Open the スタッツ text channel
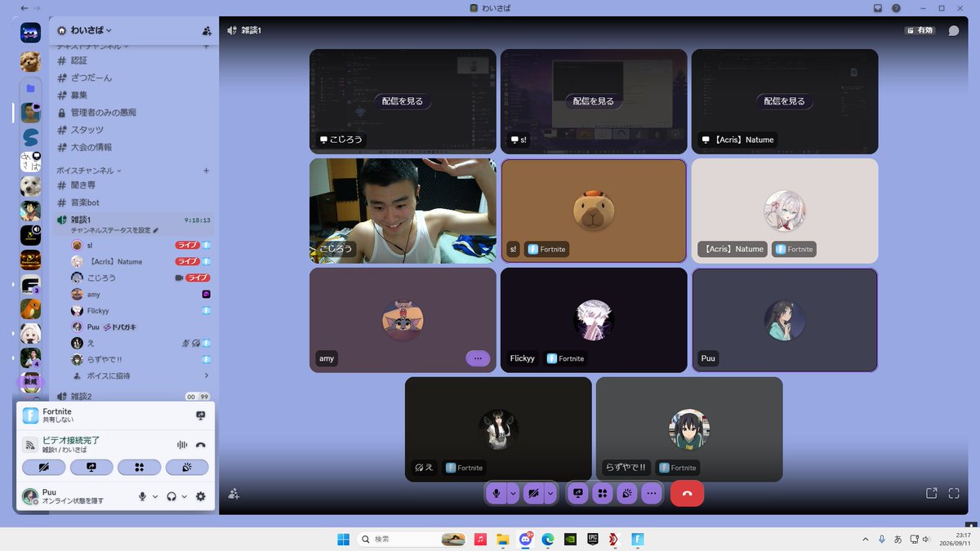Viewport: 980px width, 551px height. [133, 130]
